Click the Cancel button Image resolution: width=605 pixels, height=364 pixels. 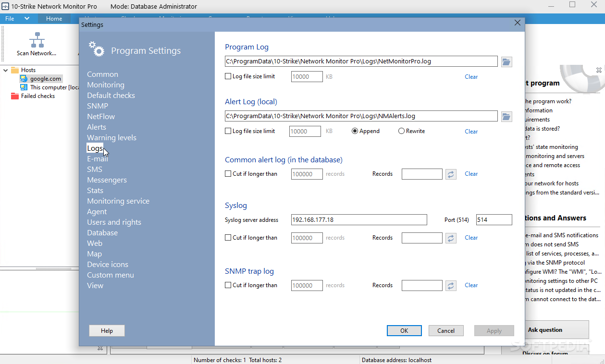click(446, 330)
